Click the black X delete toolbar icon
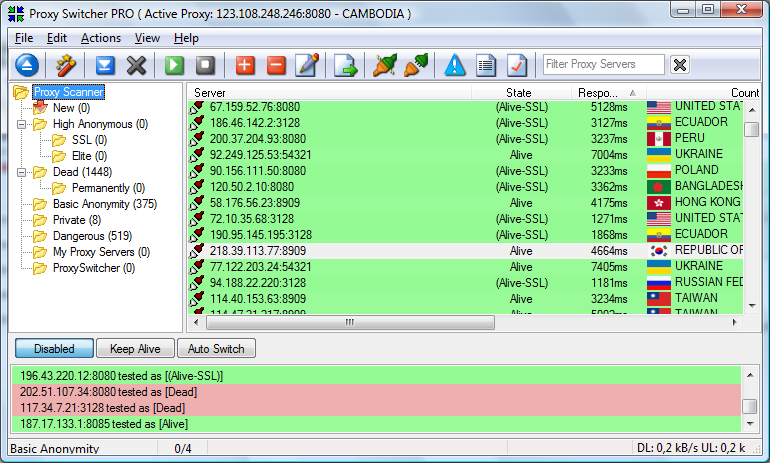Image resolution: width=770 pixels, height=463 pixels. 136,65
